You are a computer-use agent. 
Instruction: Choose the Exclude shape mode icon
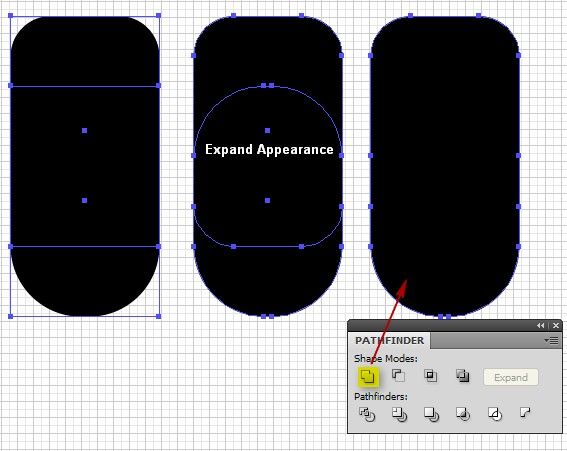click(462, 376)
